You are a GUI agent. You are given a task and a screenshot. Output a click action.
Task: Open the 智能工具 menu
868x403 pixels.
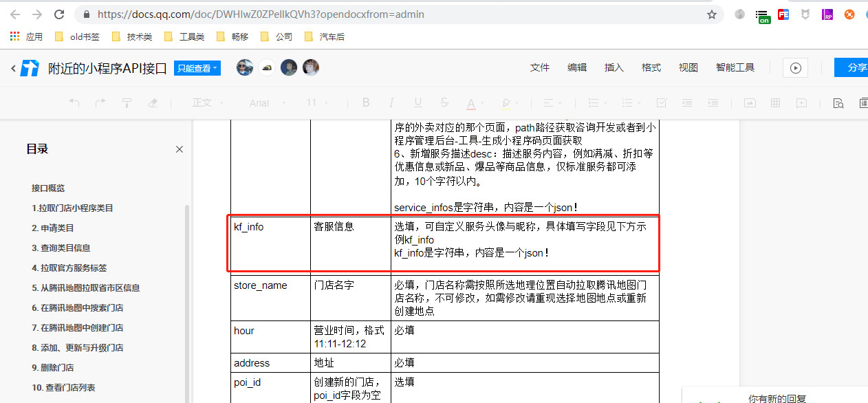tap(735, 67)
